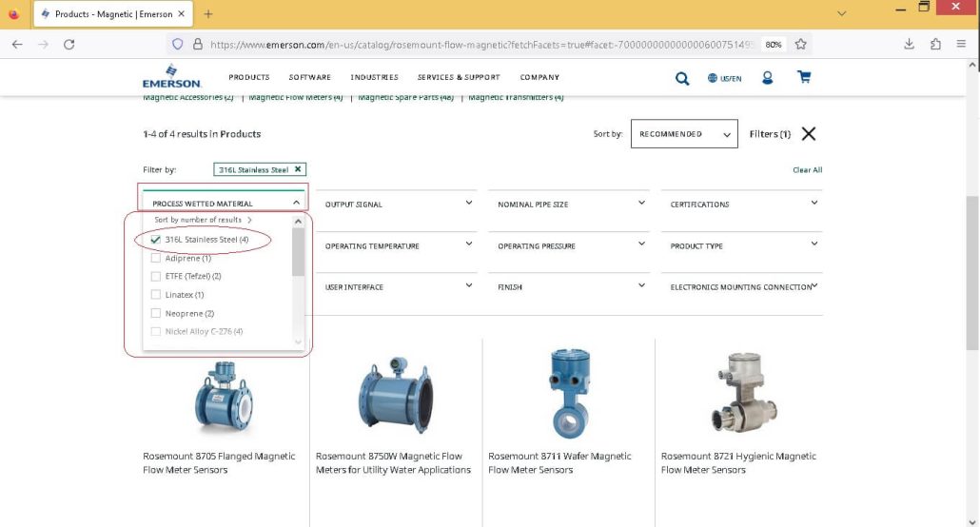Open Rosemount 8750W Magnetic Flow Meters link
Screen dimensions: 980x527
393,462
